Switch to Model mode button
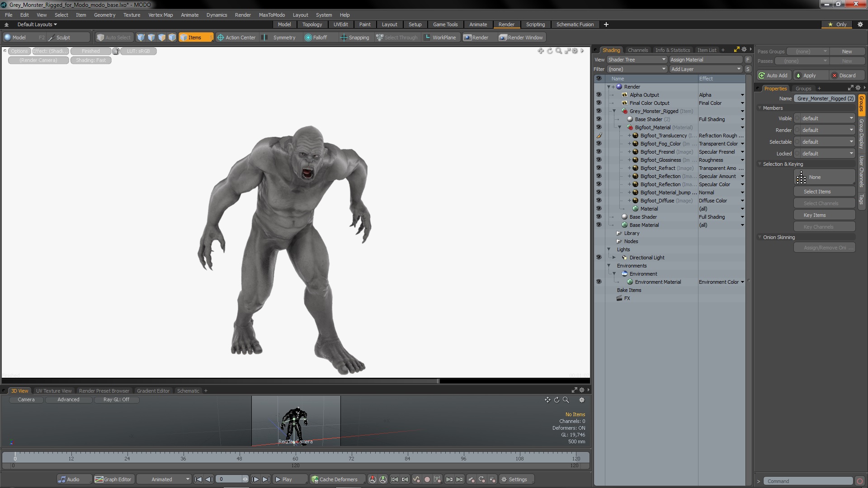The width and height of the screenshot is (868, 488). (x=24, y=38)
